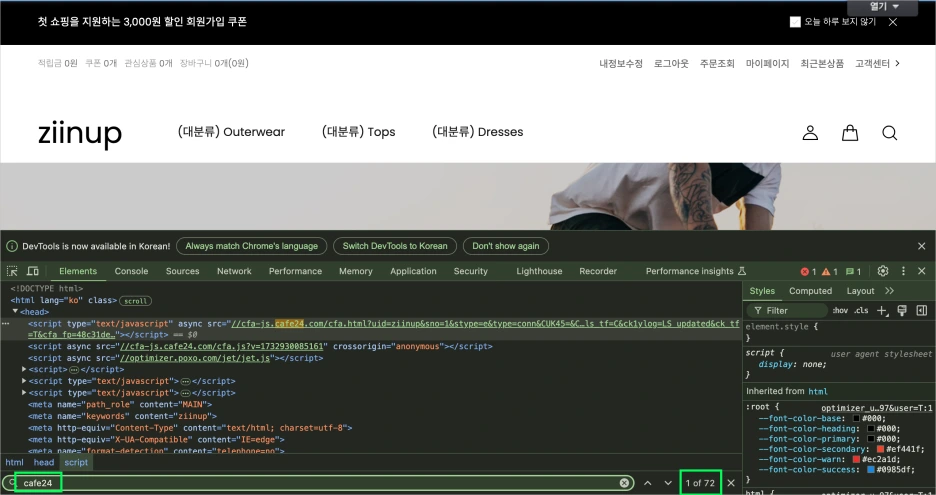Open the Performance insights tab

[696, 271]
